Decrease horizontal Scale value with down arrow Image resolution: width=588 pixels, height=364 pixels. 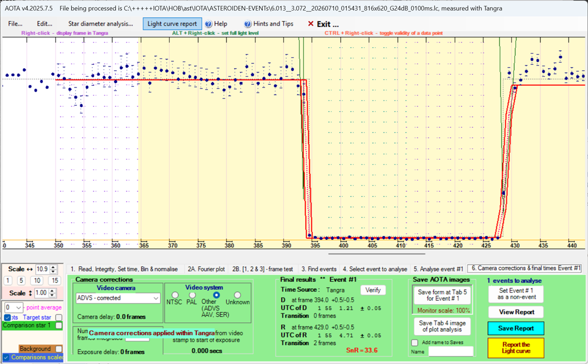click(x=53, y=271)
